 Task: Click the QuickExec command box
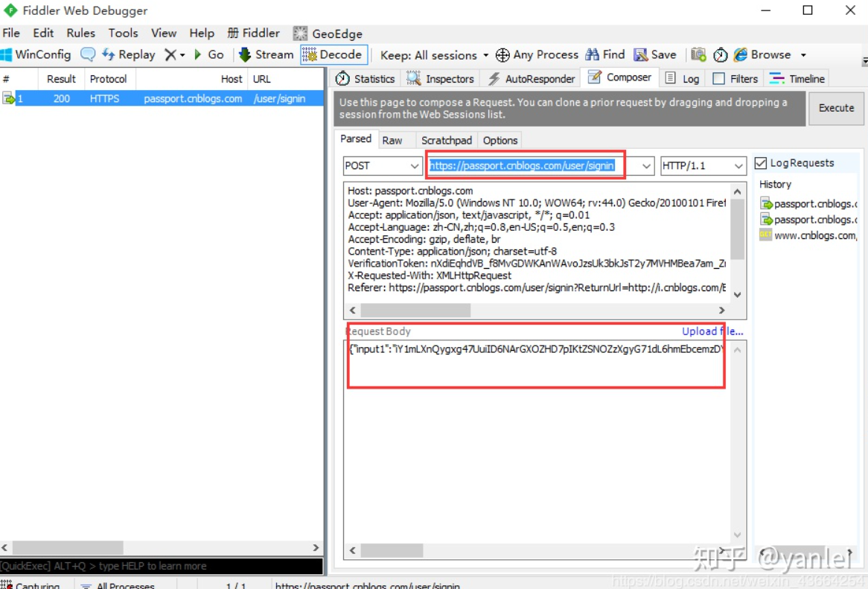pyautogui.click(x=161, y=566)
